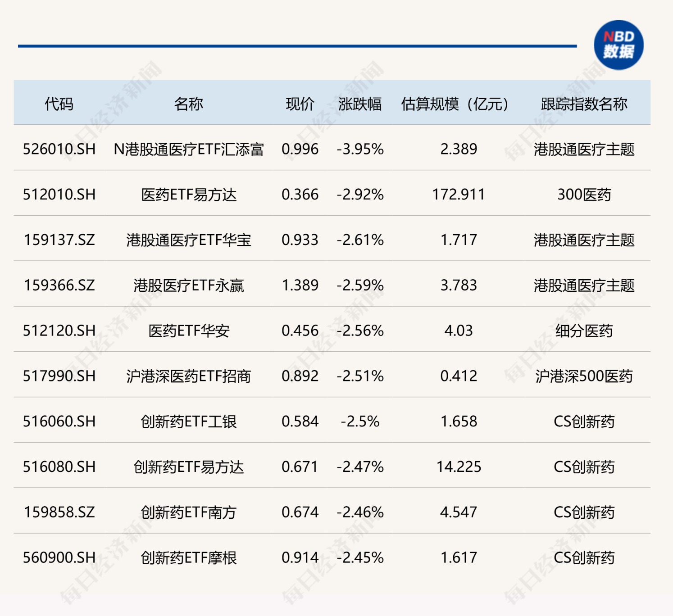Click change value -2.59%
673x616 pixels.
coord(360,285)
